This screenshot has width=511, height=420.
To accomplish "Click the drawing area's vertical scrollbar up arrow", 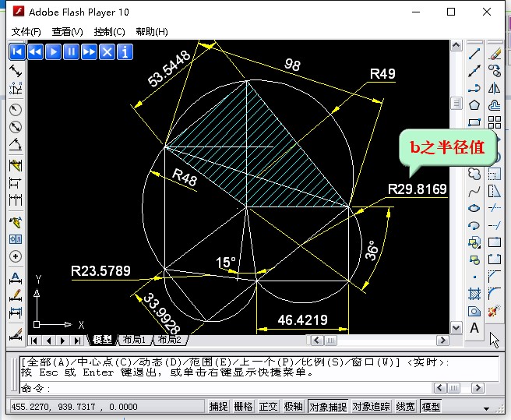I will click(456, 45).
